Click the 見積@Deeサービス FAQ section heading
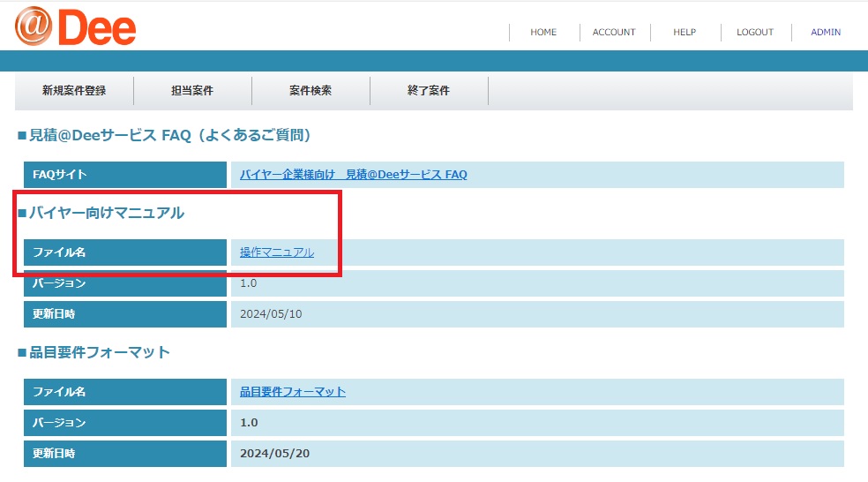 coord(165,135)
